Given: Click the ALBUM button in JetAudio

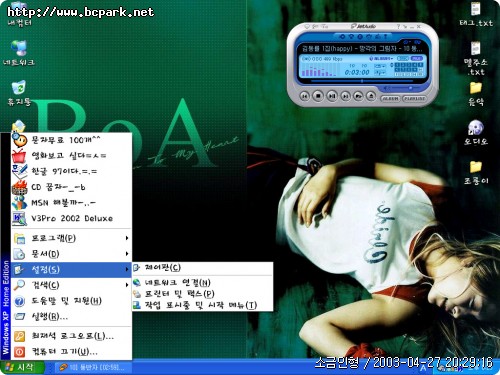Looking at the screenshot, I should [390, 99].
